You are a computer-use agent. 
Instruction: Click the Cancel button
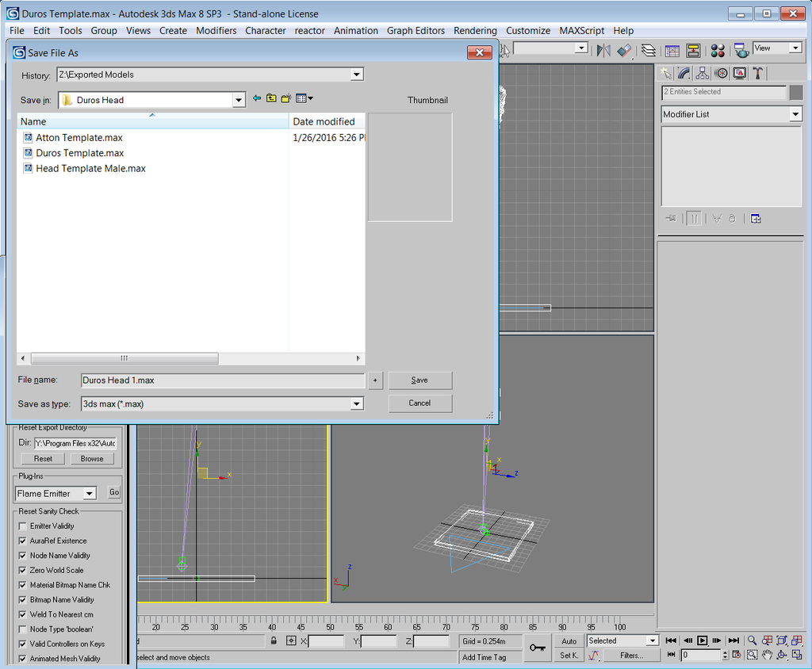420,403
